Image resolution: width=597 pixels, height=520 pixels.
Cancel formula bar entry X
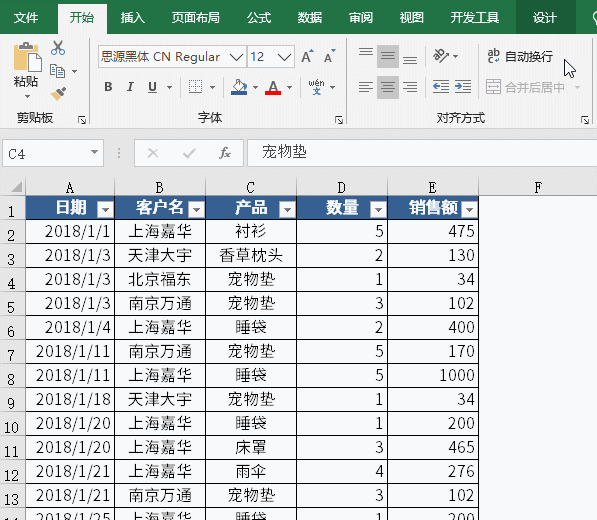[x=153, y=153]
